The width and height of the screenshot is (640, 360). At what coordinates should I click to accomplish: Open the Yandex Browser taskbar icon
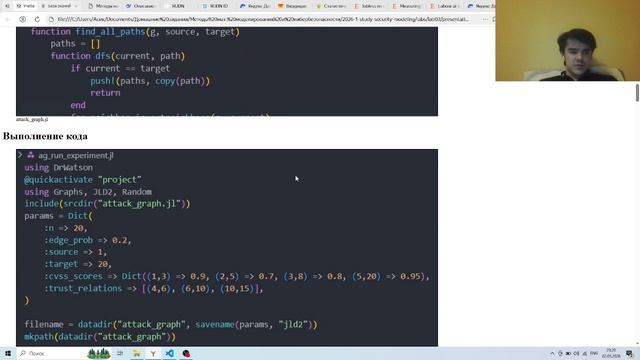153,353
